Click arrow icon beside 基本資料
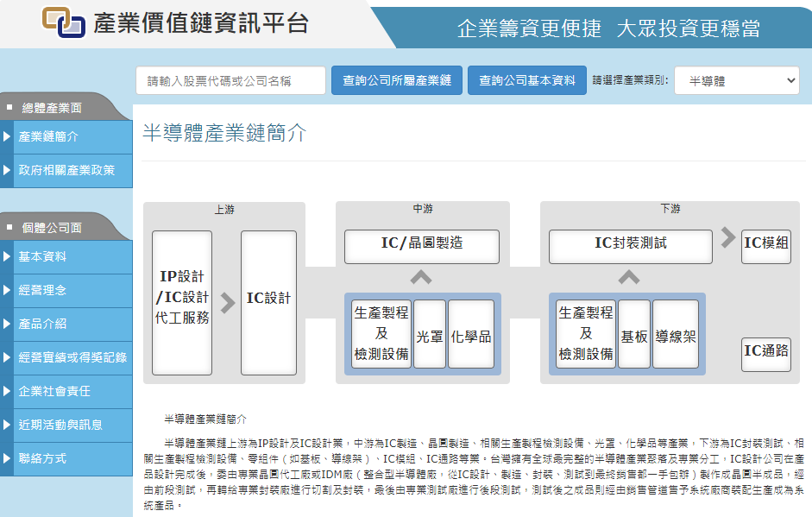Viewport: 812px width, 517px height. pyautogui.click(x=7, y=256)
